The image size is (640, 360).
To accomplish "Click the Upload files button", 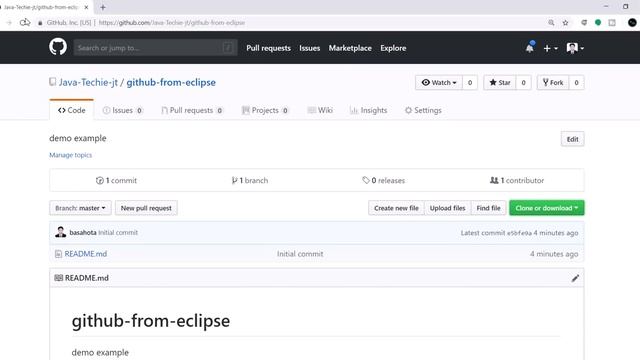I will pos(447,208).
